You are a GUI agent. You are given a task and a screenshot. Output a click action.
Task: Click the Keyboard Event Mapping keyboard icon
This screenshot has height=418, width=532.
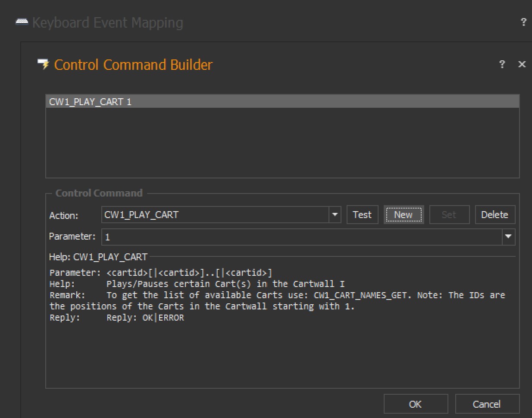[x=22, y=22]
